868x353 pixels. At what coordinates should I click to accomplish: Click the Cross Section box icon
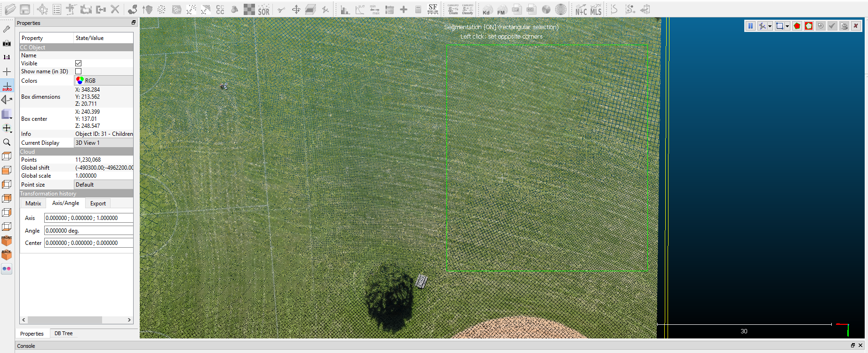311,9
